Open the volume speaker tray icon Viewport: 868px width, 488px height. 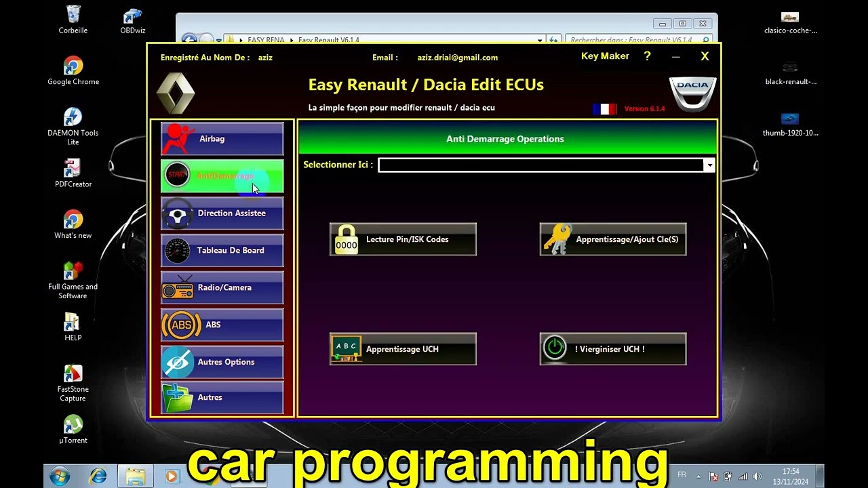click(x=757, y=476)
